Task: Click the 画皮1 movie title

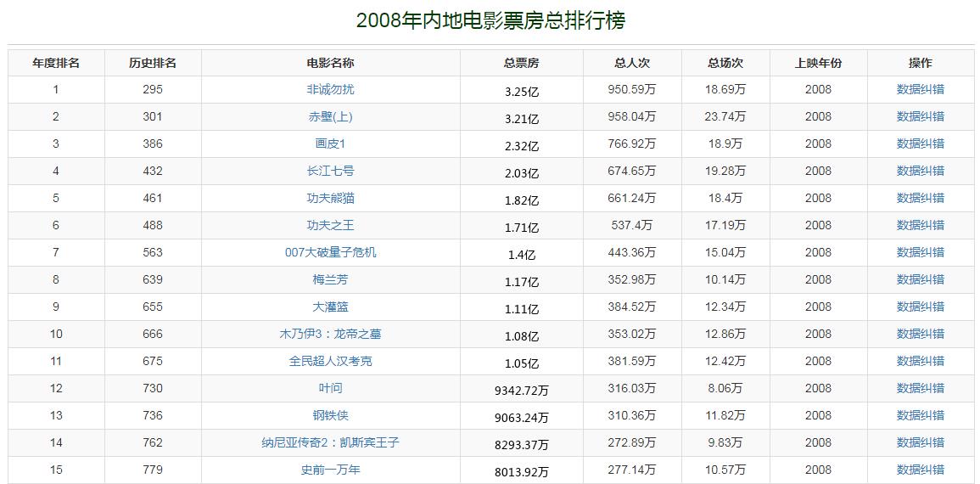Action: [330, 144]
